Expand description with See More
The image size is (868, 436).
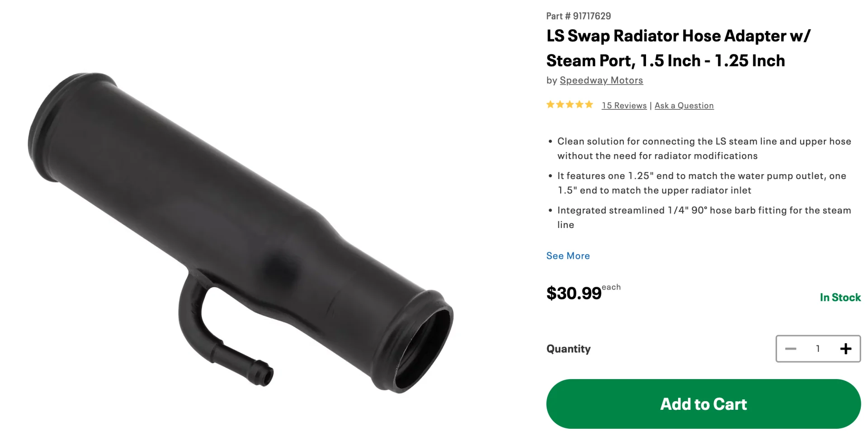click(x=568, y=256)
